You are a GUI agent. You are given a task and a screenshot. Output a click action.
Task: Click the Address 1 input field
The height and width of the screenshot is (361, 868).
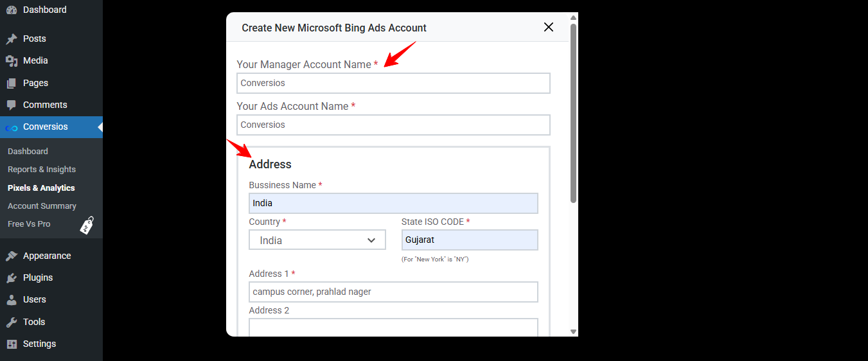click(393, 292)
